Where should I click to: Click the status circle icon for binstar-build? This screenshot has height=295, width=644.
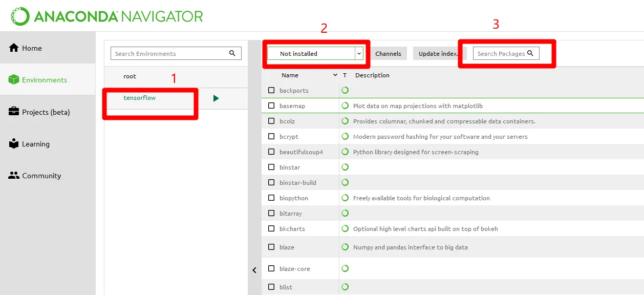(345, 182)
